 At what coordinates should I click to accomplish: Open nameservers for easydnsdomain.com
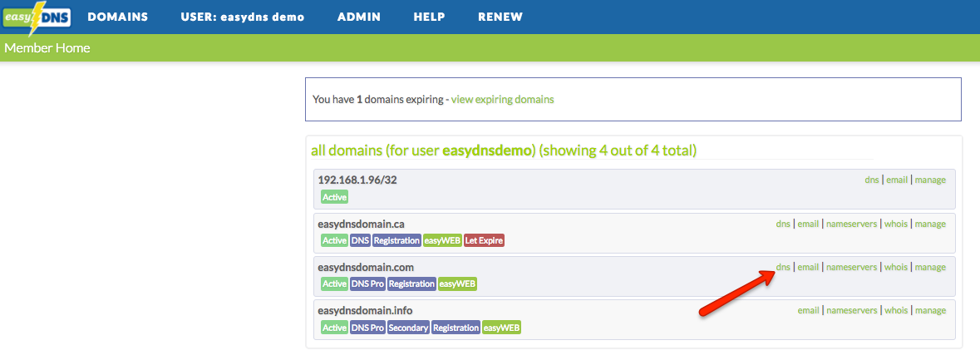click(851, 267)
